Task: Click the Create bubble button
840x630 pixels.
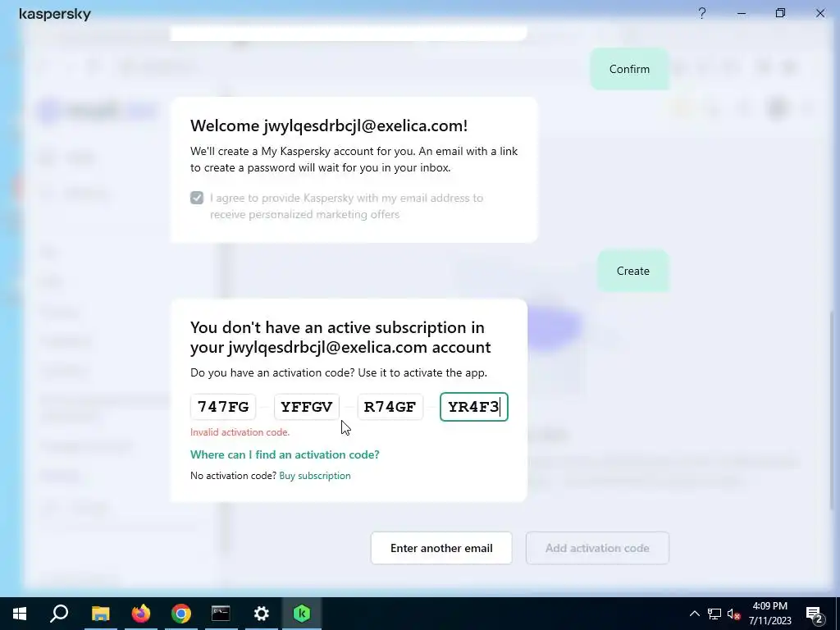Action: coord(633,271)
